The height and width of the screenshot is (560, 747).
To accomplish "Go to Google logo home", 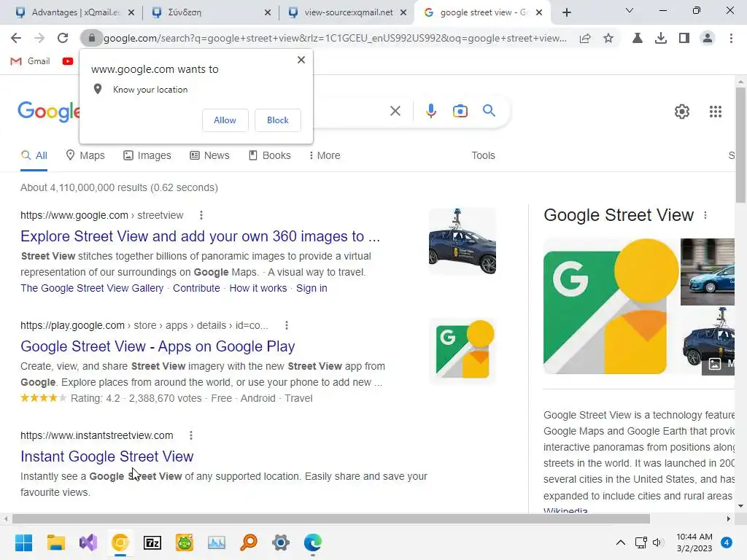I will click(49, 112).
